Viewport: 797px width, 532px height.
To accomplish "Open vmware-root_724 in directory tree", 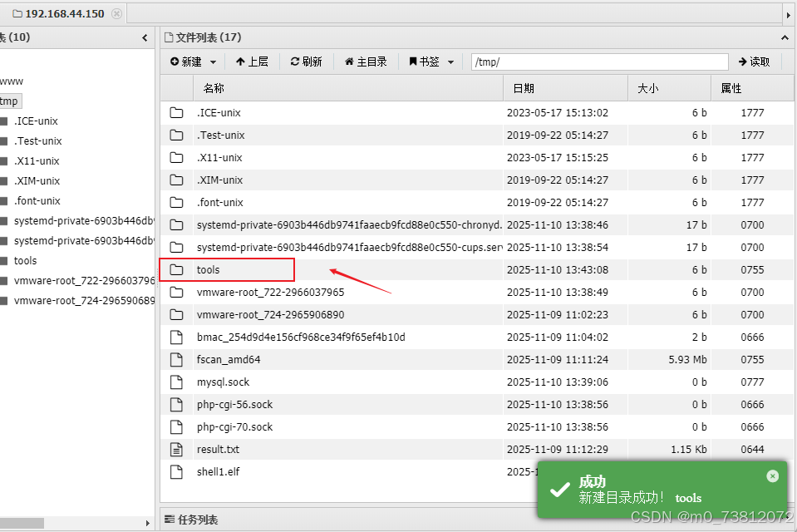I will (x=84, y=301).
